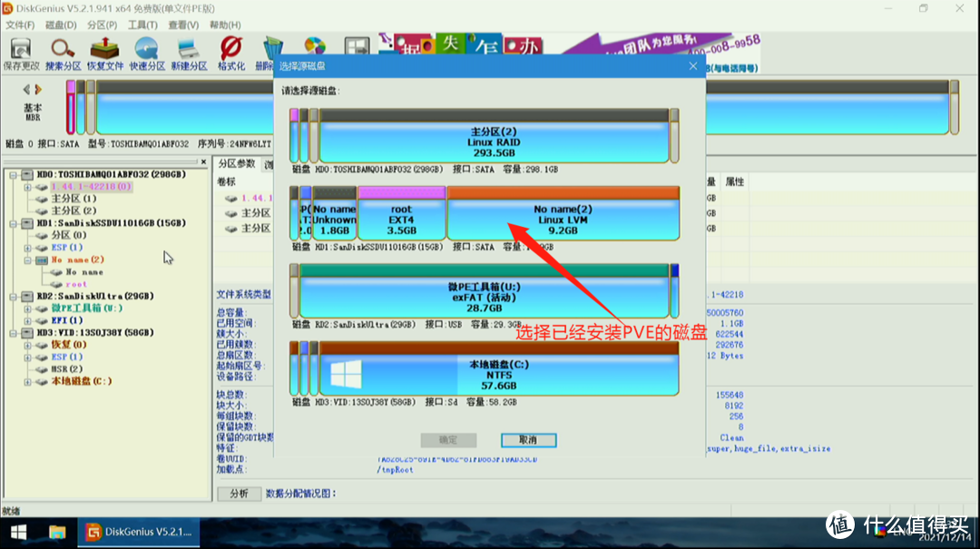
Task: Go to the previous disk with left arrow
Action: pos(26,90)
